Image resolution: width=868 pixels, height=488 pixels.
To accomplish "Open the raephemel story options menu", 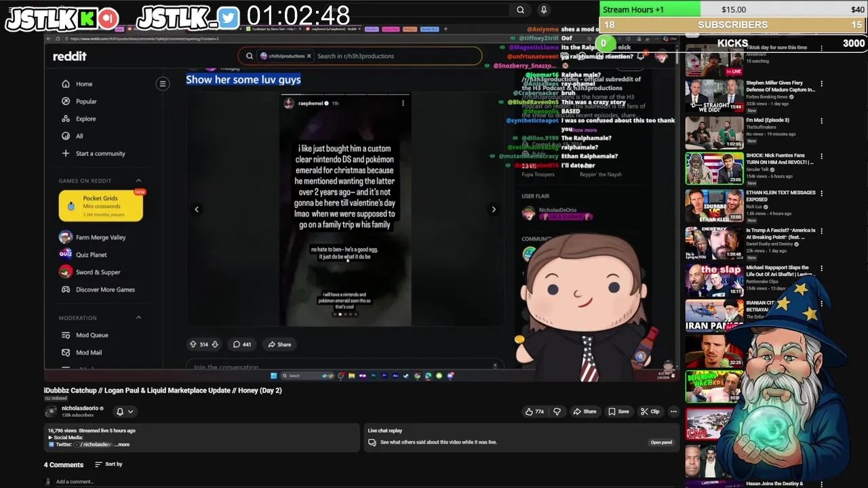I will 403,103.
